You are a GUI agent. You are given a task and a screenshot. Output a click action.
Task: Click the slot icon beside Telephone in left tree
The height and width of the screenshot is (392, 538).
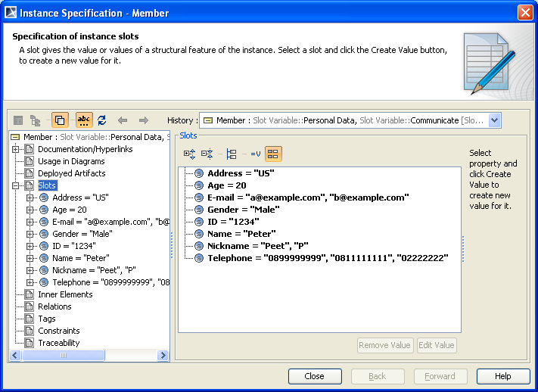[44, 282]
